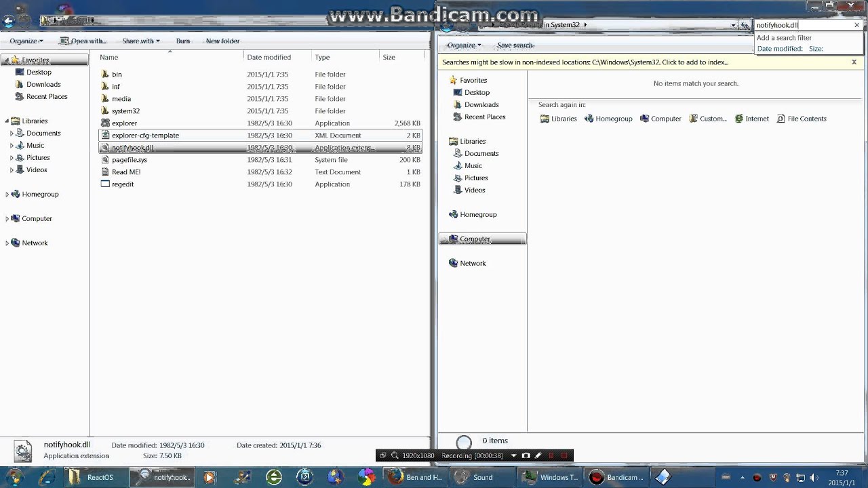Expand Computer in the left window tree
This screenshot has height=488, width=868.
click(7, 219)
